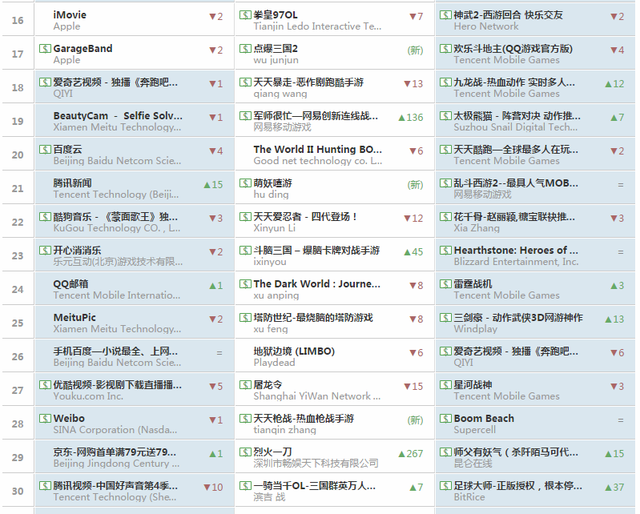
Task: Click the in-app purchase icon beside 百度云
Action: tap(45, 149)
